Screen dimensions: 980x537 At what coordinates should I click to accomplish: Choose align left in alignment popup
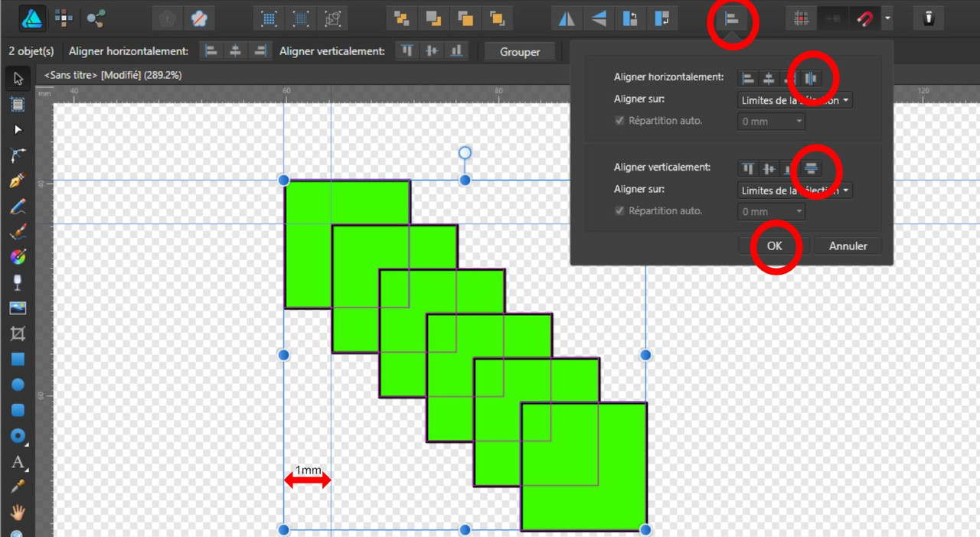[x=748, y=78]
